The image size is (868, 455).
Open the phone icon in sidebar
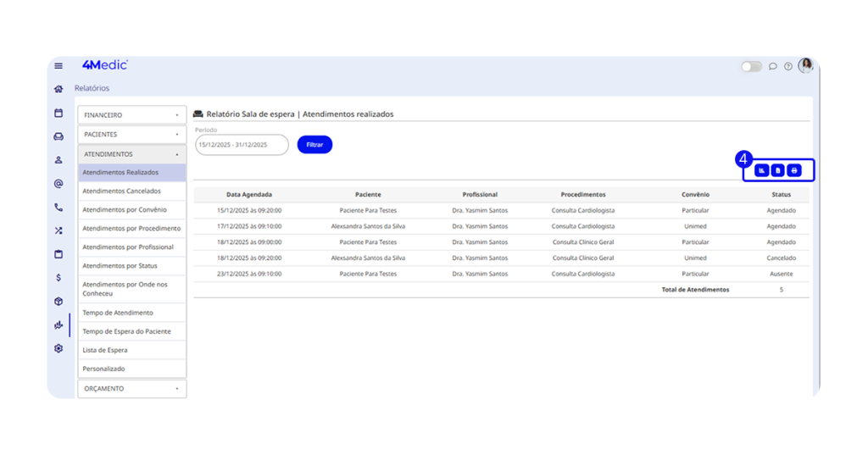point(58,207)
